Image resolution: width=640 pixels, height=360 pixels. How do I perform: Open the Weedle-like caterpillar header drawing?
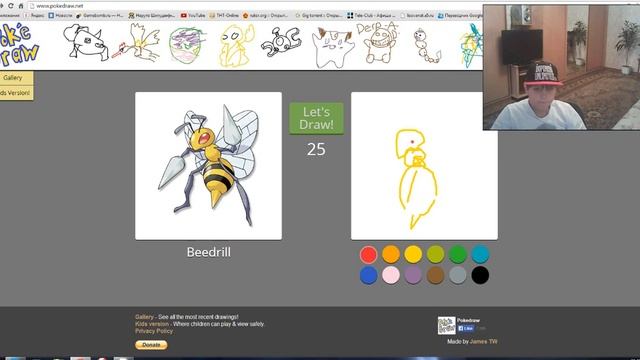pos(427,46)
